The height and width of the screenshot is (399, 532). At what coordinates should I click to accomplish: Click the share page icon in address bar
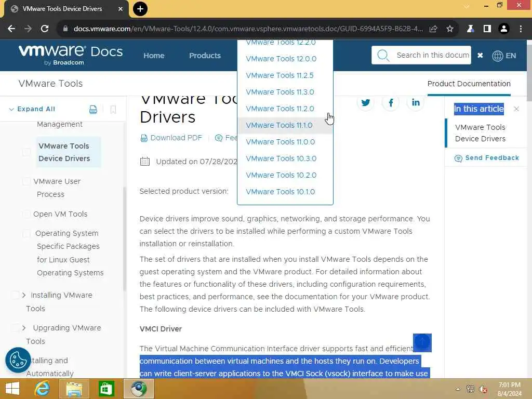coord(433,29)
